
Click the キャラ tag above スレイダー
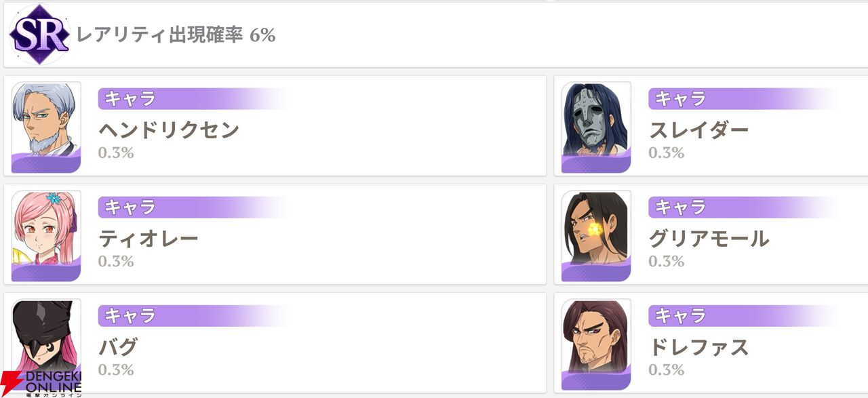click(x=679, y=99)
